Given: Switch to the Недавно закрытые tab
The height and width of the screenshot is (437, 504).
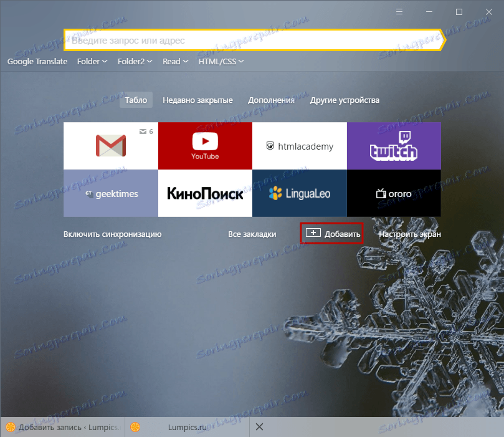Looking at the screenshot, I should coord(197,100).
